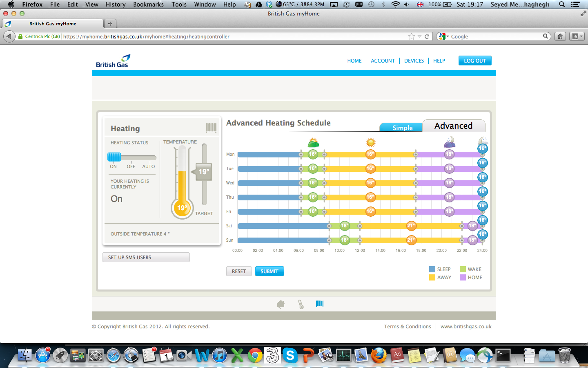
Task: Open the URL history dropdown arrow
Action: click(419, 36)
